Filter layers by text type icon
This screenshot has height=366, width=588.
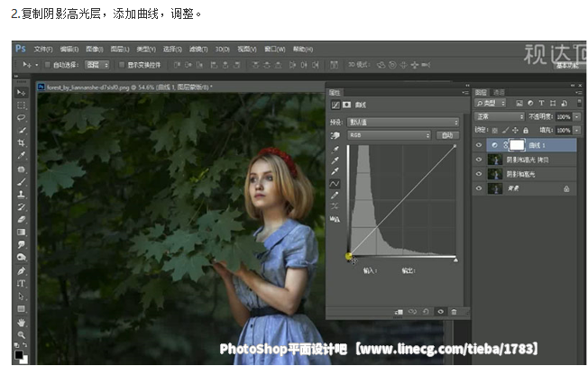tap(541, 103)
